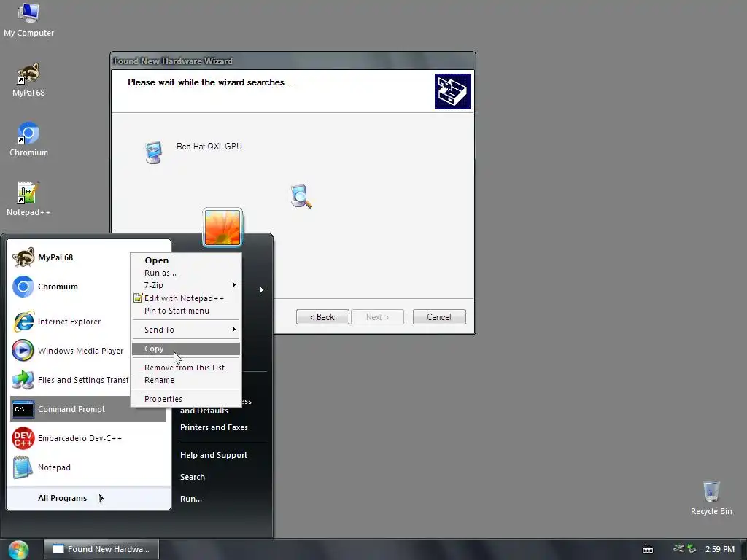
Task: Click the keyboard icon in system tray
Action: (648, 550)
